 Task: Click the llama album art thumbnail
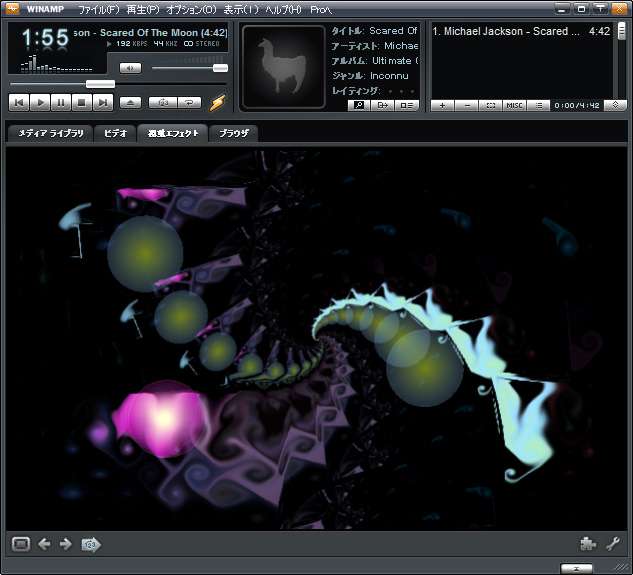(284, 67)
